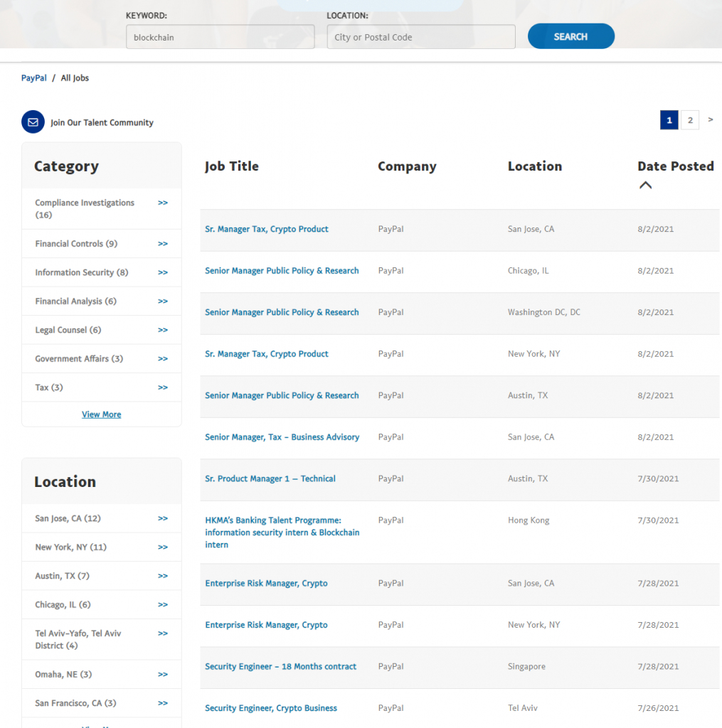
Task: Sort by Company column header
Action: (407, 166)
